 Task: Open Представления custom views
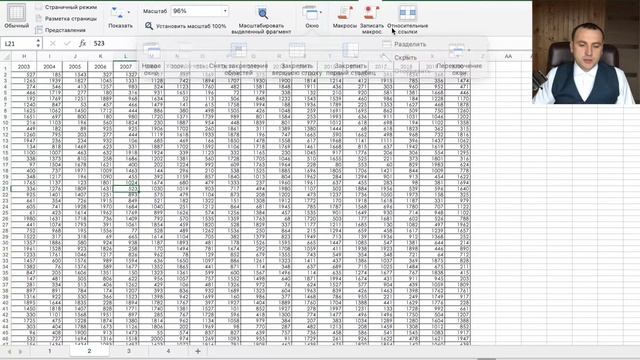[x=60, y=30]
